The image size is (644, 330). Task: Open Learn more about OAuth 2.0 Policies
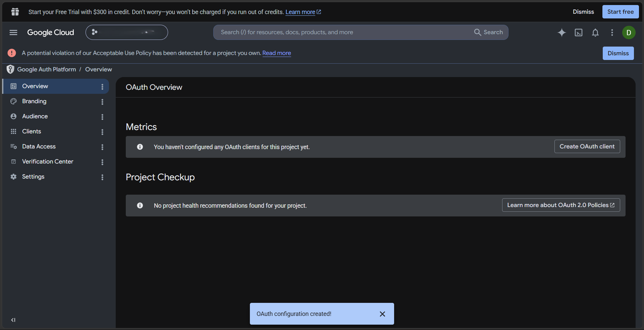(561, 205)
